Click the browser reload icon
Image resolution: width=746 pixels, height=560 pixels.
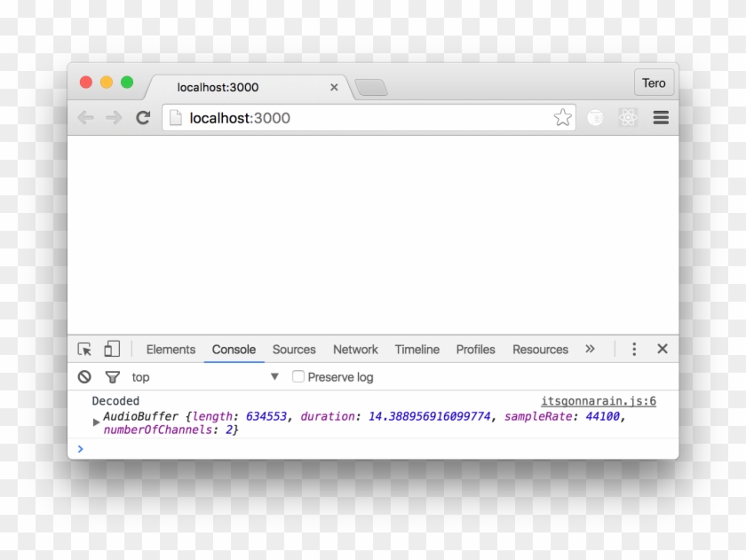point(144,117)
